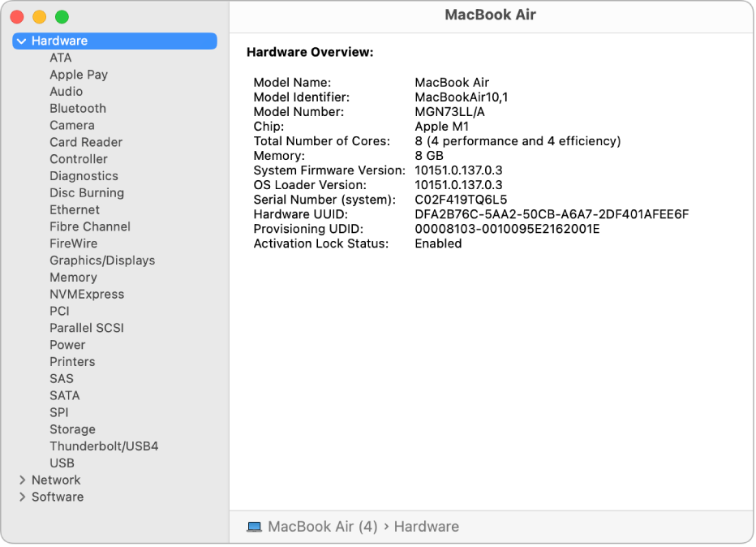Open the Storage category in sidebar
The height and width of the screenshot is (547, 756).
point(73,429)
